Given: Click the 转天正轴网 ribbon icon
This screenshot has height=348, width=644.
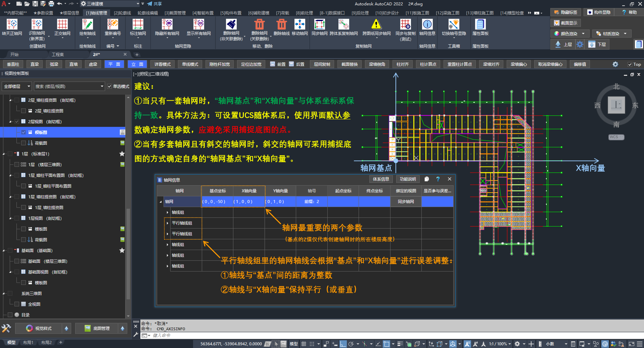Looking at the screenshot, I should coord(12,25).
